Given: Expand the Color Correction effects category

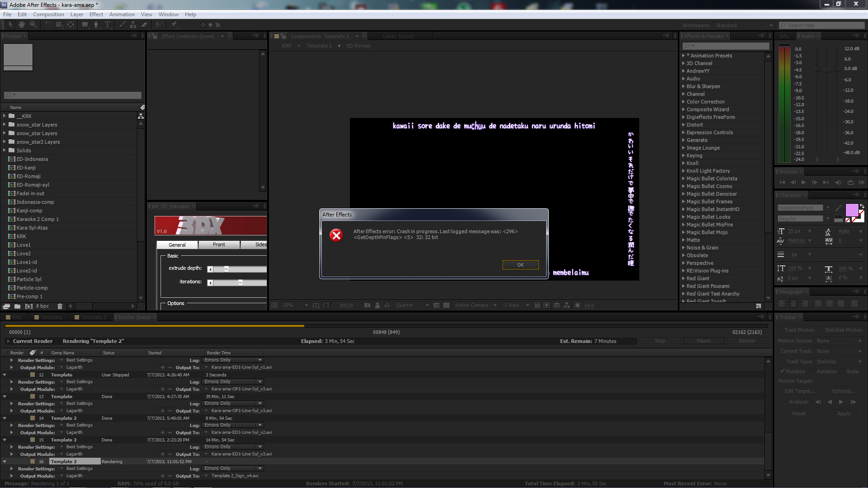Looking at the screenshot, I should point(684,102).
